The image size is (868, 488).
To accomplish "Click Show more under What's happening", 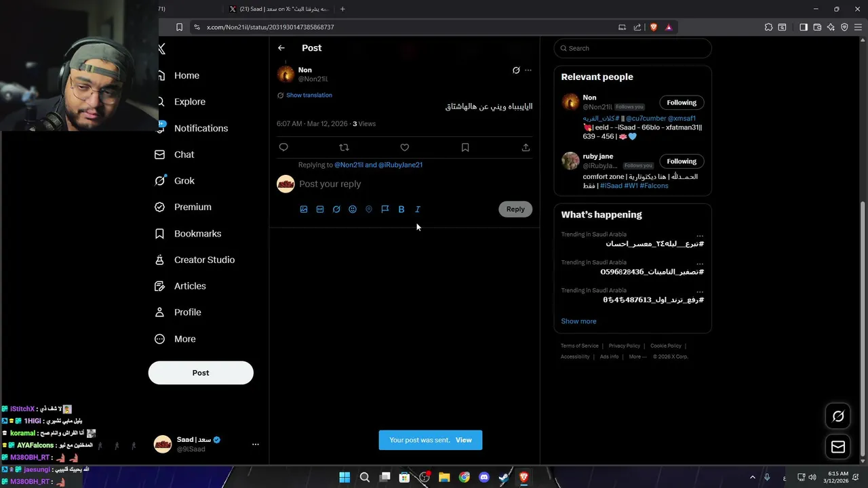I will pos(578,321).
